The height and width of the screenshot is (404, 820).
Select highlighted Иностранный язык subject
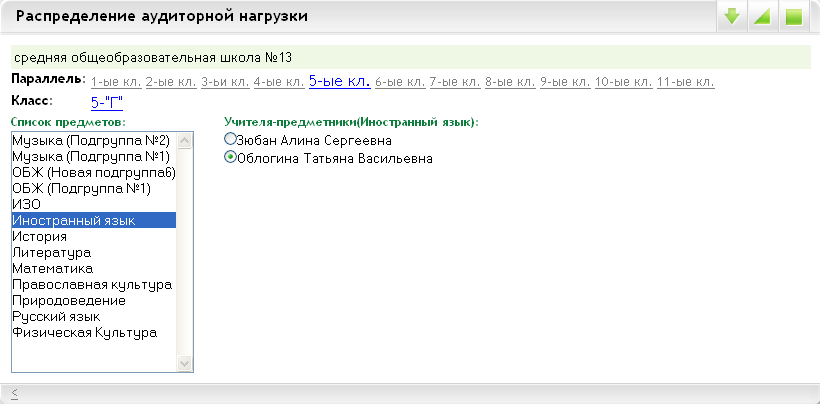coord(94,221)
